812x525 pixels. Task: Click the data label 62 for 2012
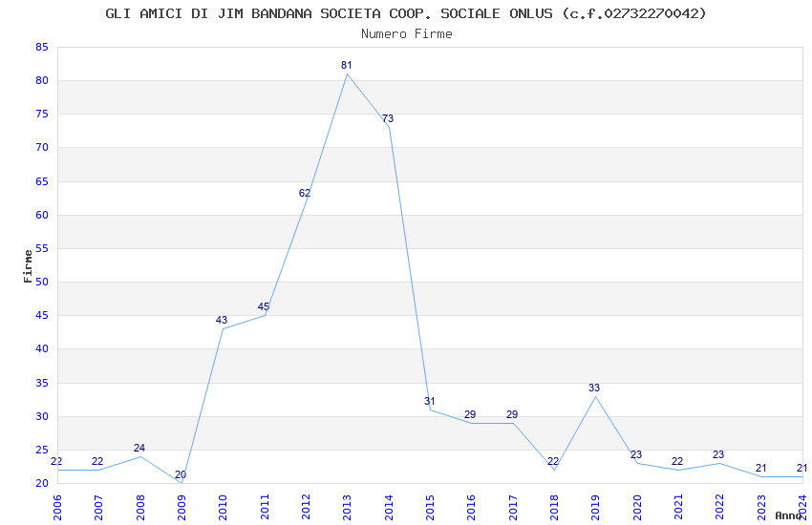pos(305,193)
